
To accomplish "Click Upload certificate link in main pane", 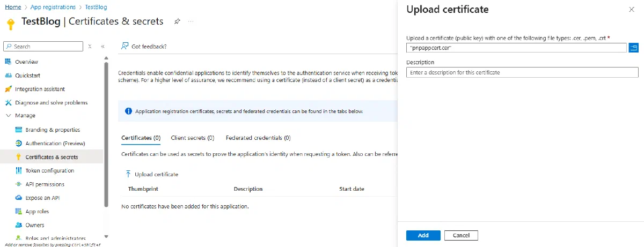I will [x=156, y=174].
